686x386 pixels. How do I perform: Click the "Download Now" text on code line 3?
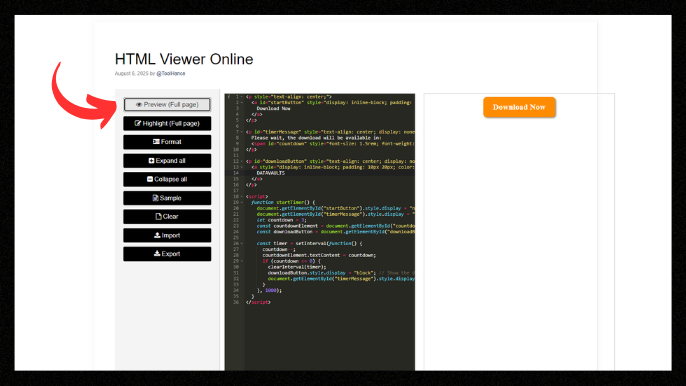point(273,109)
